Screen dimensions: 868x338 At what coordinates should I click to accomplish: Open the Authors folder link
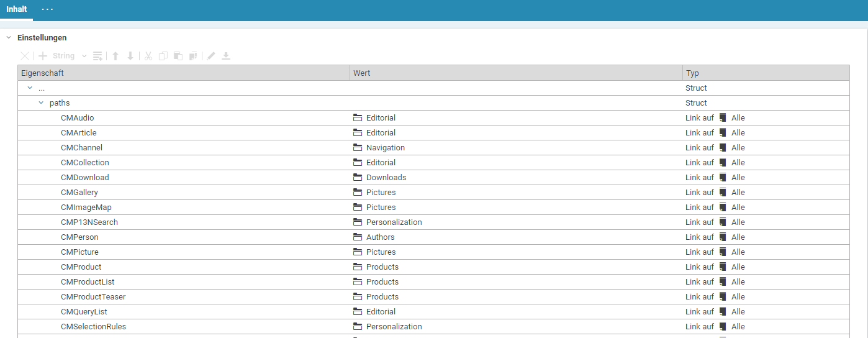tap(380, 237)
